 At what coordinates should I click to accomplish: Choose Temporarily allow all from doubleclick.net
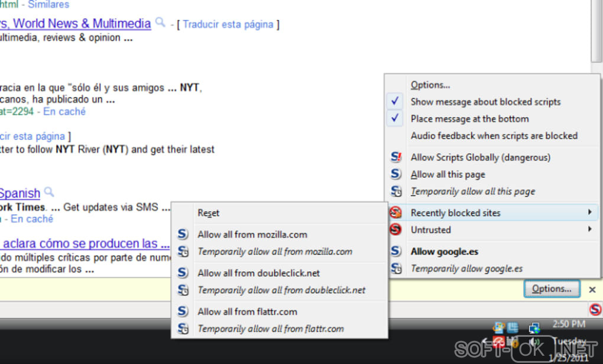click(x=280, y=290)
